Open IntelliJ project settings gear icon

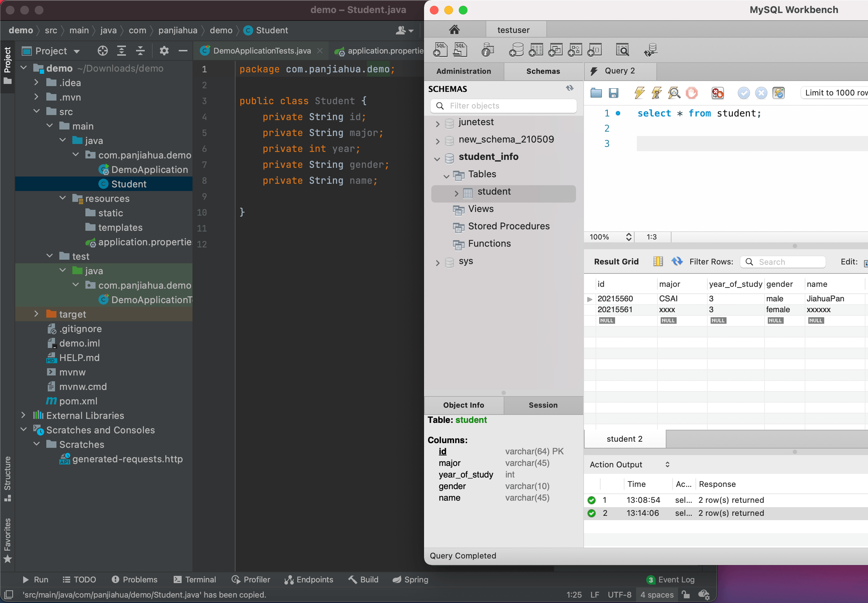pos(164,51)
